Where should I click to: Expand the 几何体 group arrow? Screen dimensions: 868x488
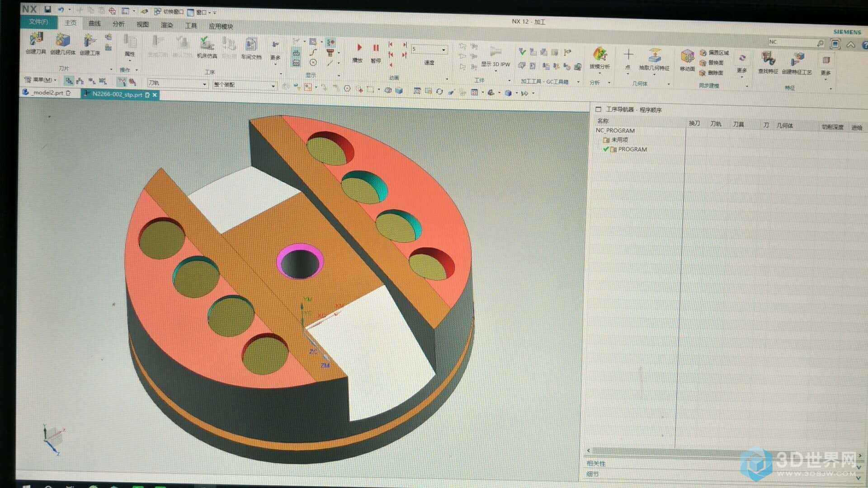tap(669, 84)
